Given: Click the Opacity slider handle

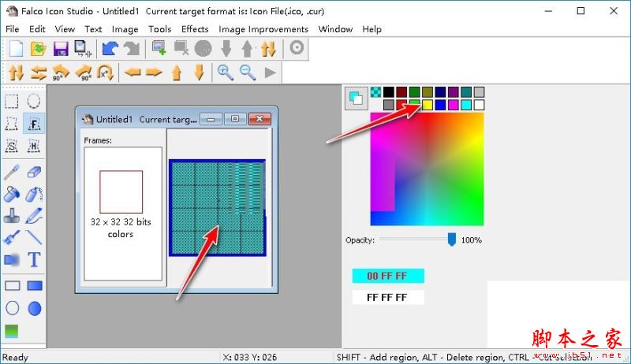Looking at the screenshot, I should pos(451,240).
